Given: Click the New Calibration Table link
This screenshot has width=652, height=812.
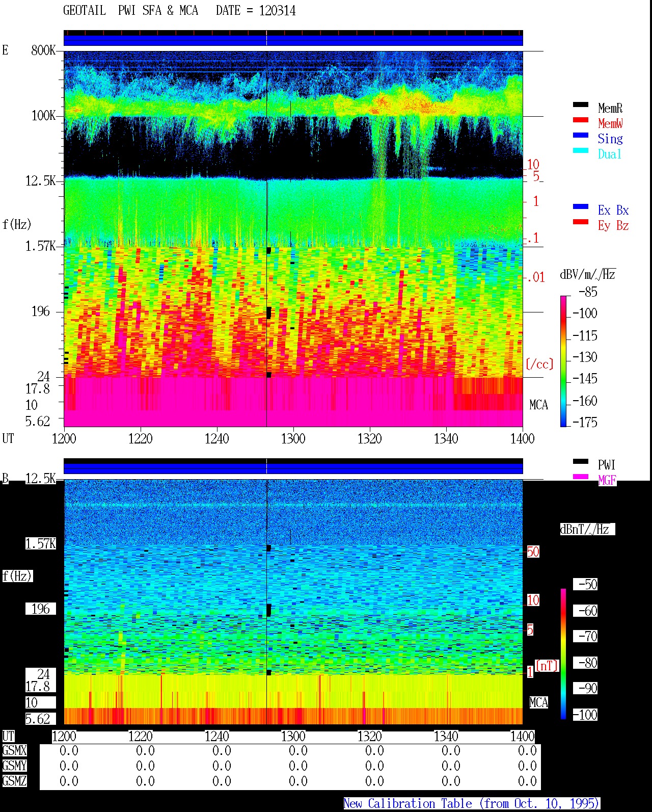Looking at the screenshot, I should click(x=472, y=803).
